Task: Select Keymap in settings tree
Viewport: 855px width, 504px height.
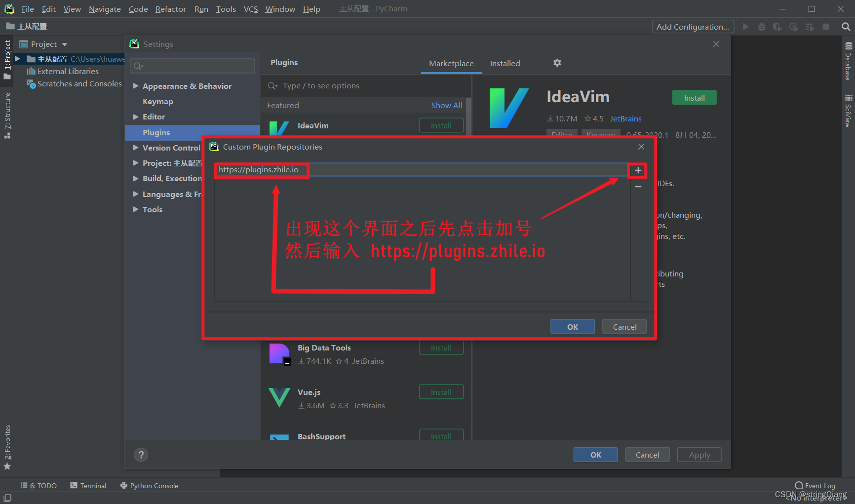Action: point(158,101)
